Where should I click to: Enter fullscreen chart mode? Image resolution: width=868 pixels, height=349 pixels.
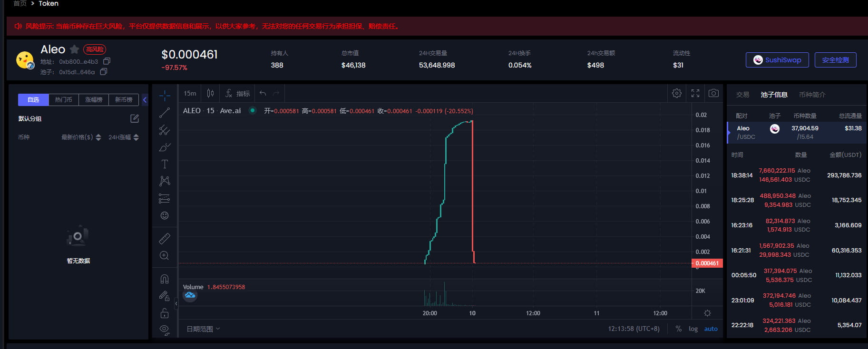(695, 93)
